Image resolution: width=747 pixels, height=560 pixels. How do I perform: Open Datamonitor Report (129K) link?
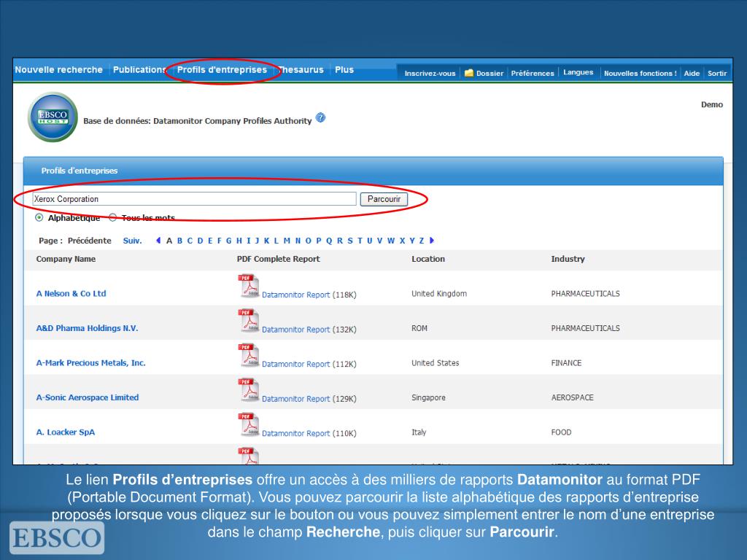(296, 399)
